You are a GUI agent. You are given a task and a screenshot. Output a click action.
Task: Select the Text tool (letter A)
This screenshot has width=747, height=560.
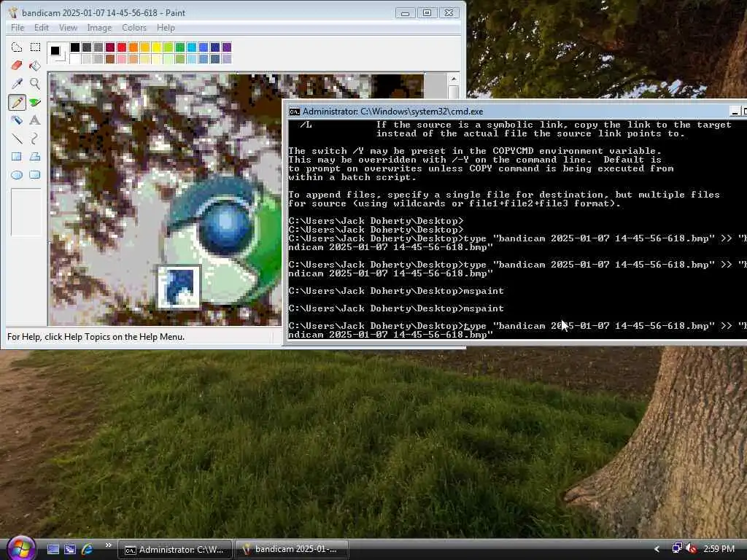[35, 120]
